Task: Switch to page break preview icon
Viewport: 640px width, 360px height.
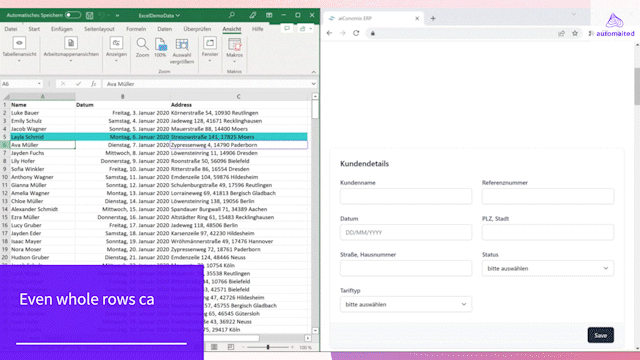Action: pos(231,347)
